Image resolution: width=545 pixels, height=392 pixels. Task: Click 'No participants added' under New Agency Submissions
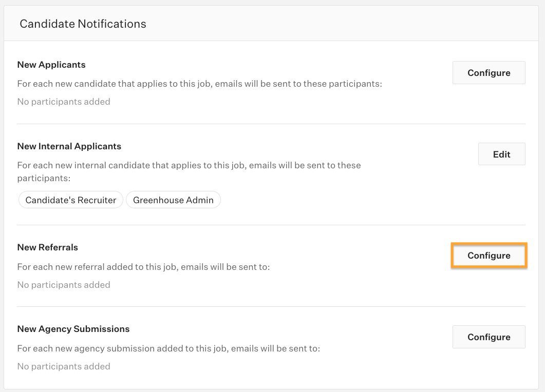coord(64,366)
